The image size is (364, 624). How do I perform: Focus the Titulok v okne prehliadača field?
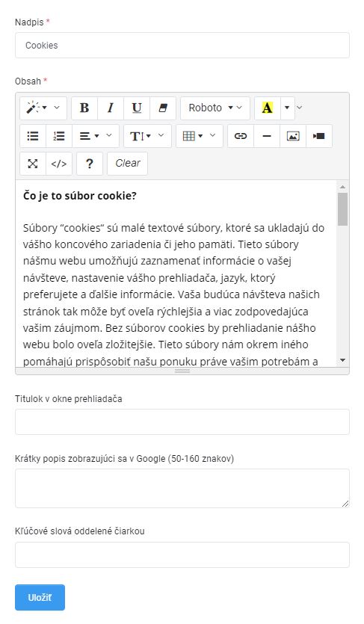[182, 421]
